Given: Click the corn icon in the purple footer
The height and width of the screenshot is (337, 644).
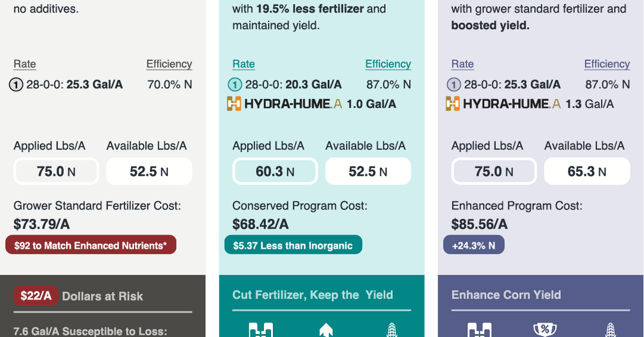Looking at the screenshot, I should pos(611,331).
